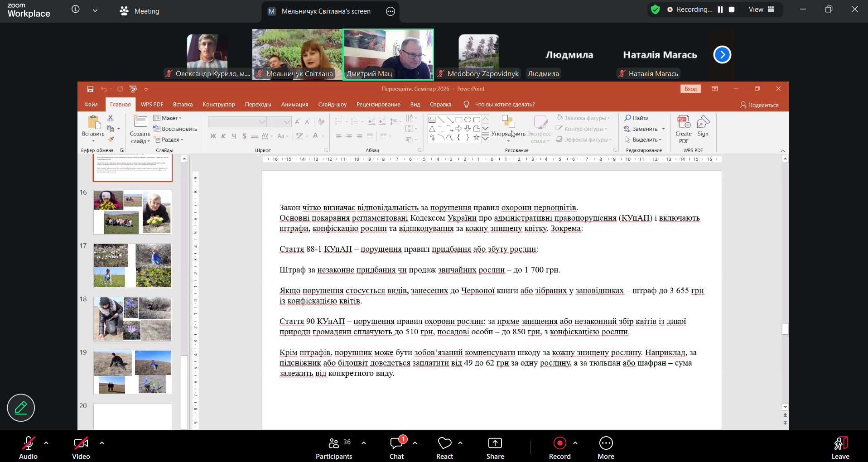
Task: Unmute microphone with Audio button
Action: [x=28, y=447]
